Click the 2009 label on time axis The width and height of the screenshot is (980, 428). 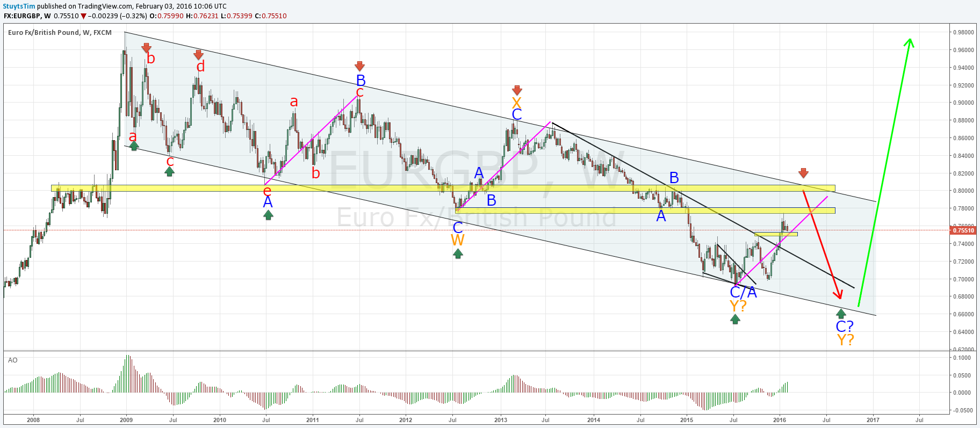[x=126, y=420]
